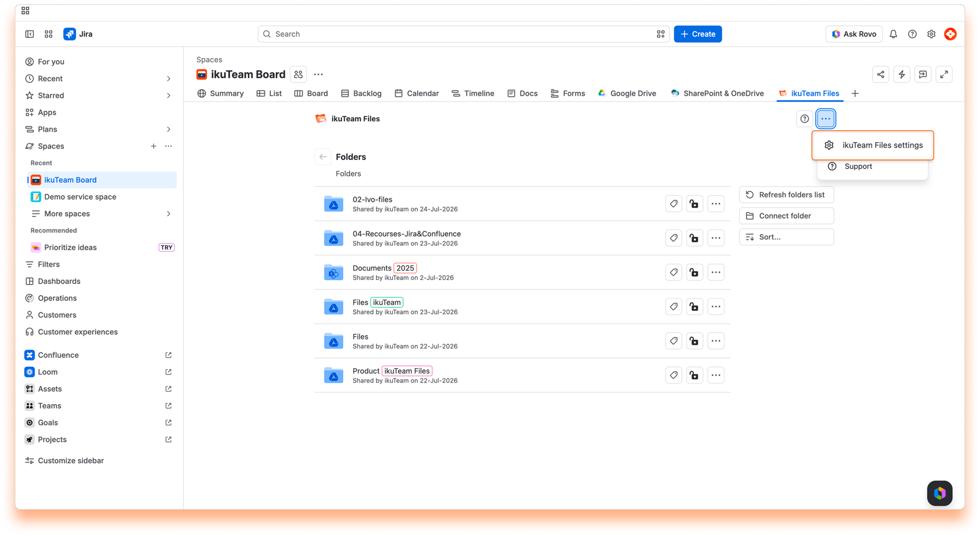
Task: Switch to the Backlog tab
Action: (361, 93)
